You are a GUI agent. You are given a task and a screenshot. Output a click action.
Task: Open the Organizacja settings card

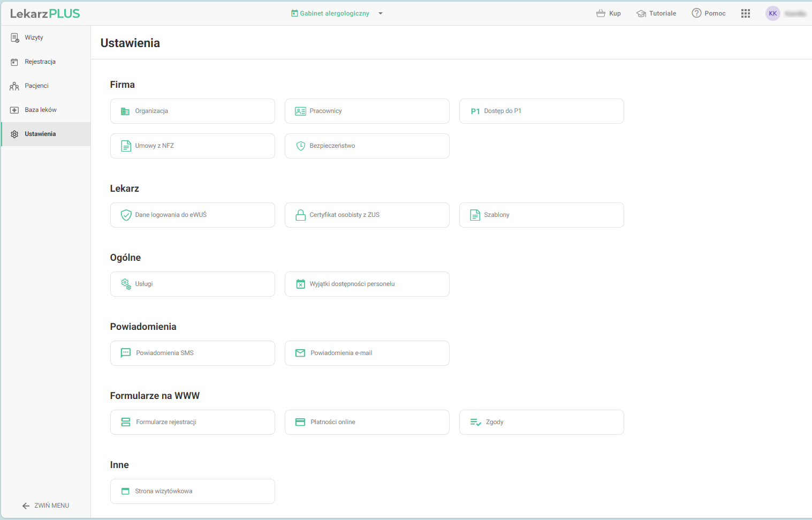click(x=192, y=111)
